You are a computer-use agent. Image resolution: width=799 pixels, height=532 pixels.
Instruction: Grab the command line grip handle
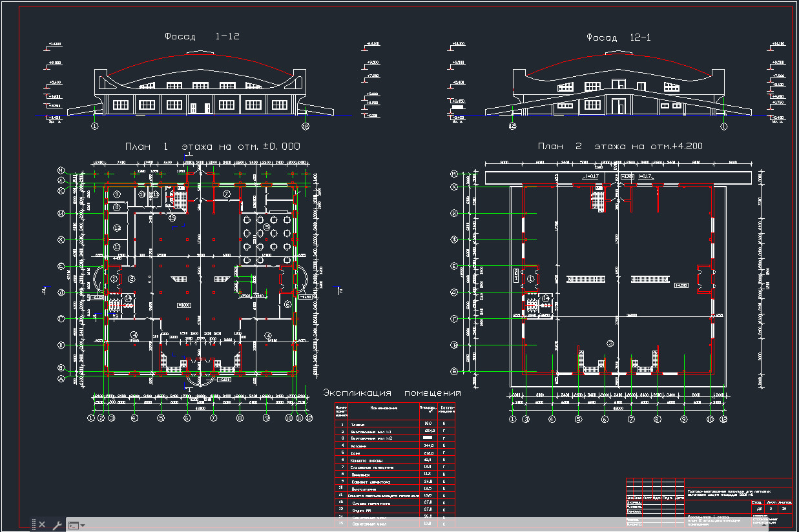click(32, 525)
